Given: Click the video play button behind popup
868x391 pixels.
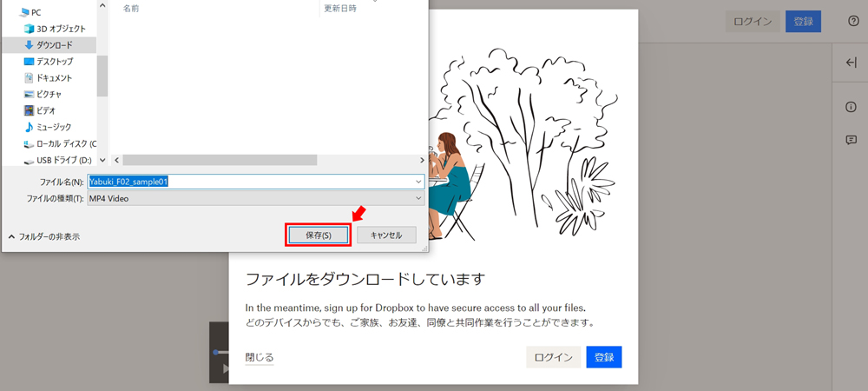Looking at the screenshot, I should pos(225,368).
